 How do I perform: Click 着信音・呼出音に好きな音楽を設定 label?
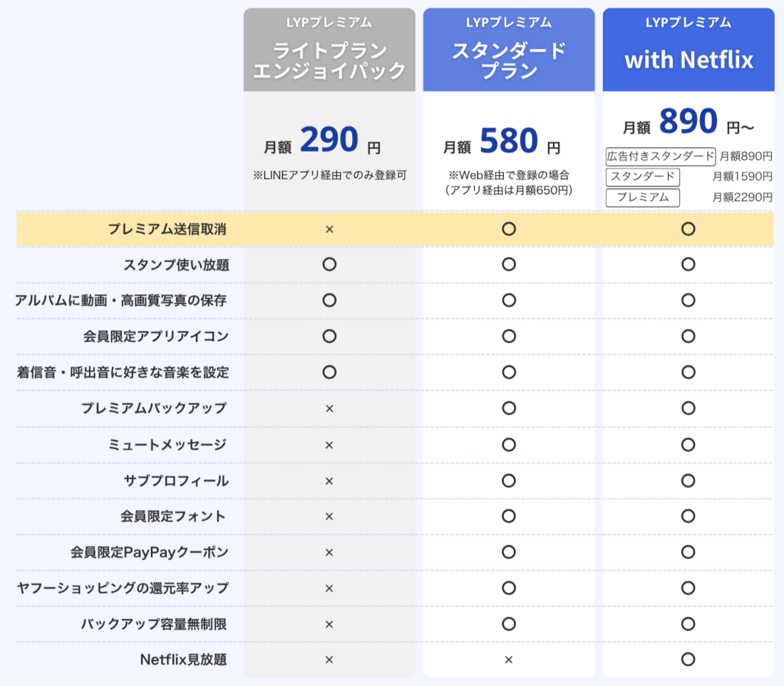(x=123, y=373)
